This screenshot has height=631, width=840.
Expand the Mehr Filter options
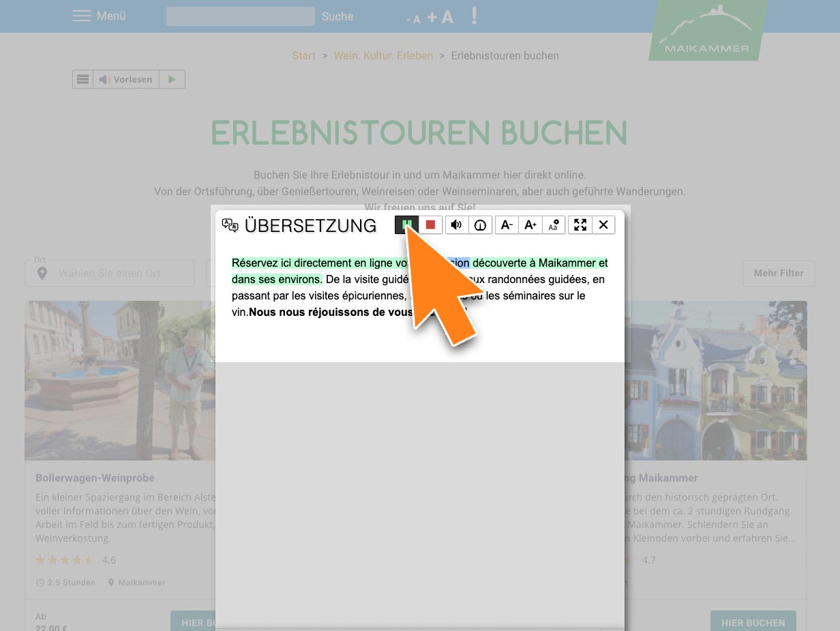tap(778, 273)
